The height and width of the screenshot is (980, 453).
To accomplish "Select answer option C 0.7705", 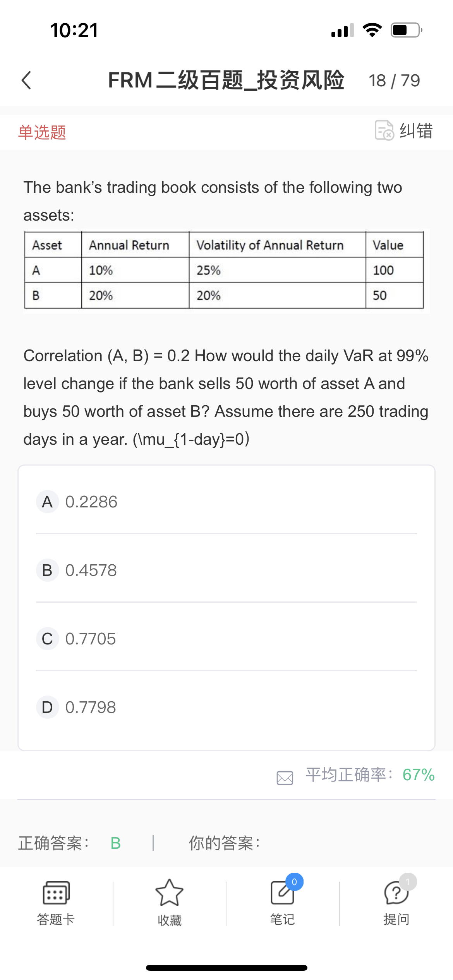I will tap(91, 639).
